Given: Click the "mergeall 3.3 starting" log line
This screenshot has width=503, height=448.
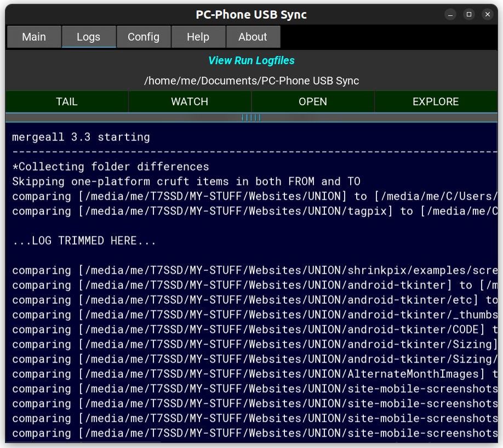Looking at the screenshot, I should [81, 137].
